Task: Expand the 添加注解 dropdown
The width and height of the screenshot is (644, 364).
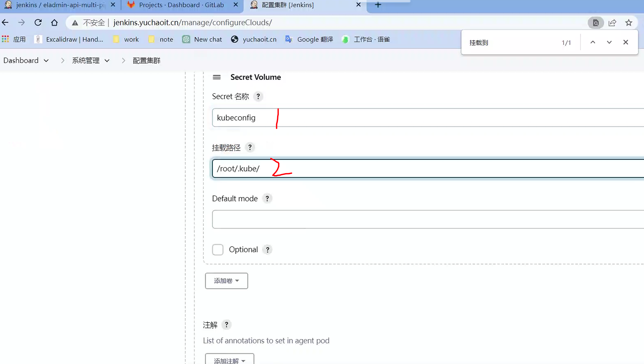Action: pyautogui.click(x=229, y=360)
